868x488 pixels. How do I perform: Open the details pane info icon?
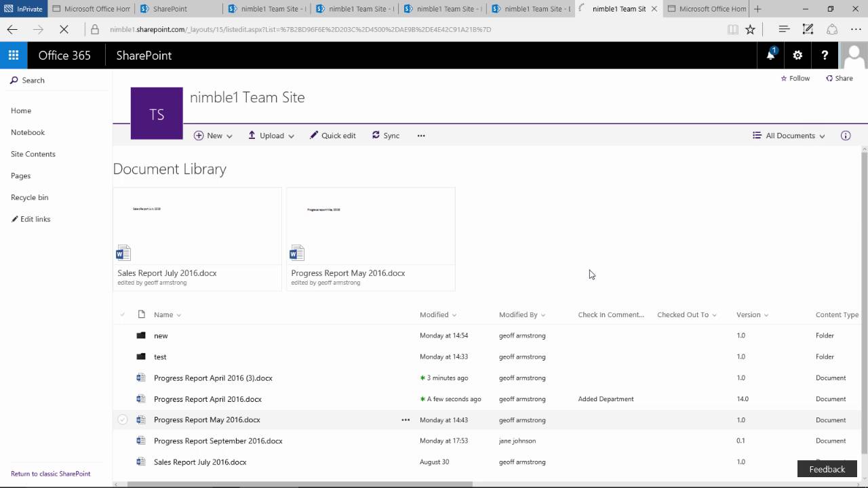point(846,136)
